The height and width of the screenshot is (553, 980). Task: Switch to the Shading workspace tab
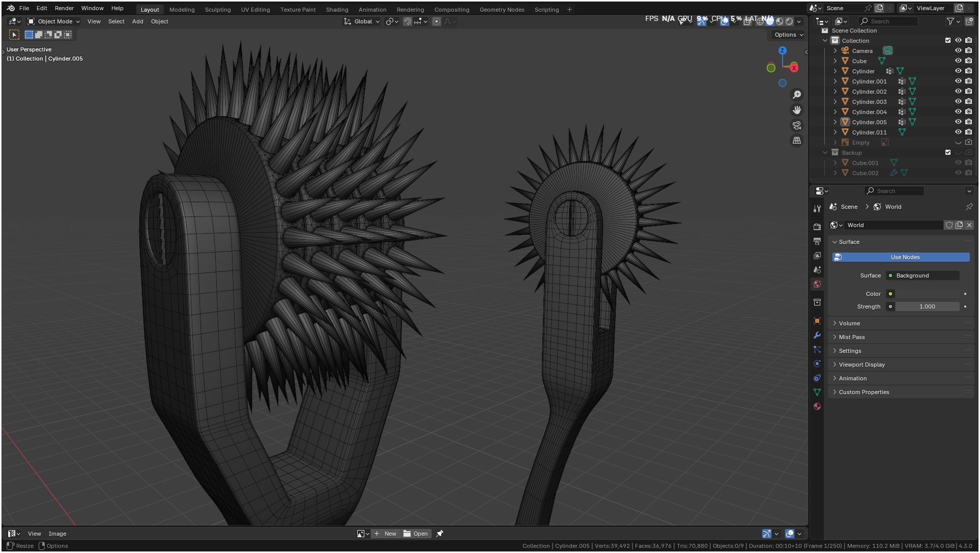tap(337, 10)
